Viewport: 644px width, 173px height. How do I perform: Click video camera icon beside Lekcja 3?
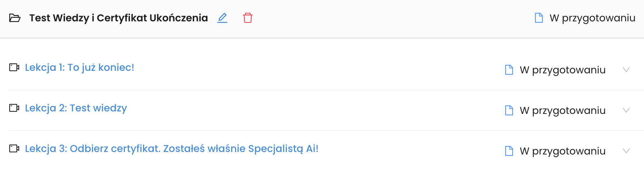14,148
